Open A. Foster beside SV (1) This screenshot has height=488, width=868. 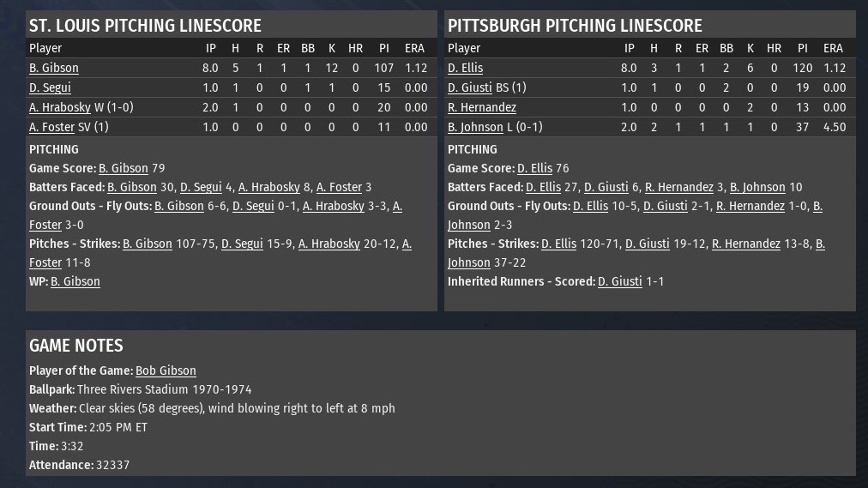coord(52,127)
